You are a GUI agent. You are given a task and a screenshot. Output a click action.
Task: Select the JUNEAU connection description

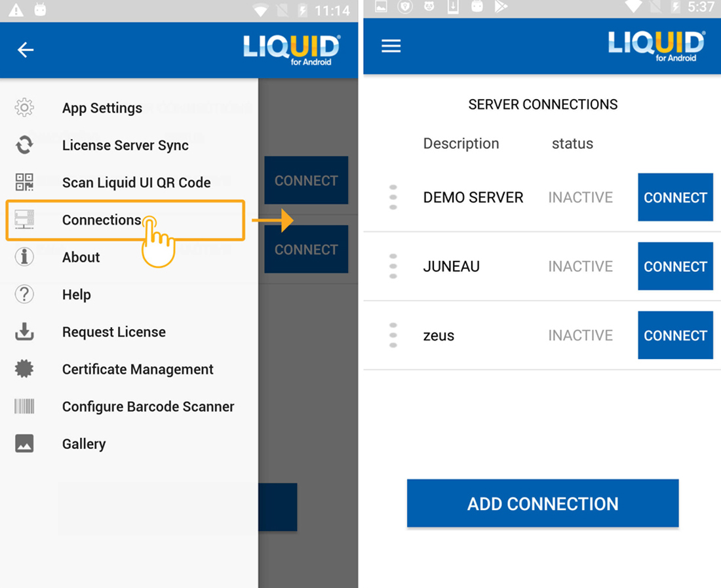452,266
